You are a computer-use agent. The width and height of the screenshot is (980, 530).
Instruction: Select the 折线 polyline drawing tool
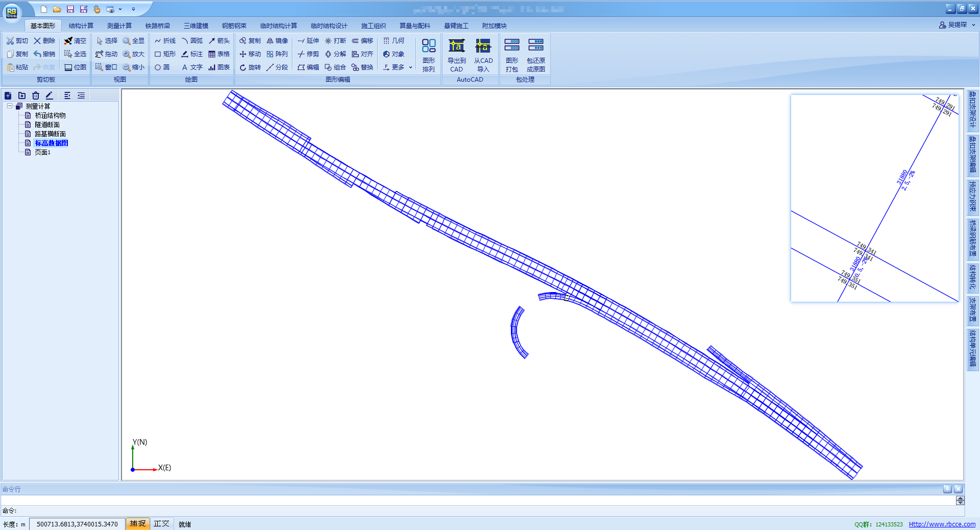[x=165, y=41]
